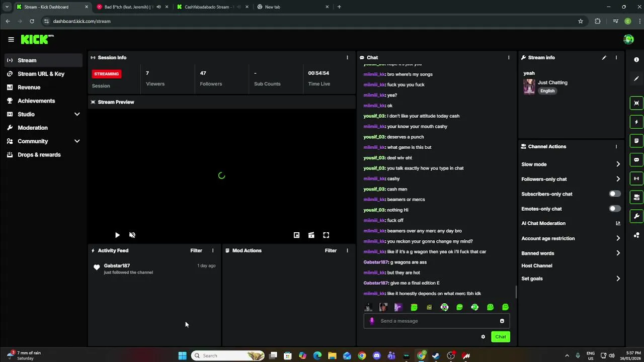Open Mod Actions Filter
The image size is (644, 362).
click(x=331, y=250)
